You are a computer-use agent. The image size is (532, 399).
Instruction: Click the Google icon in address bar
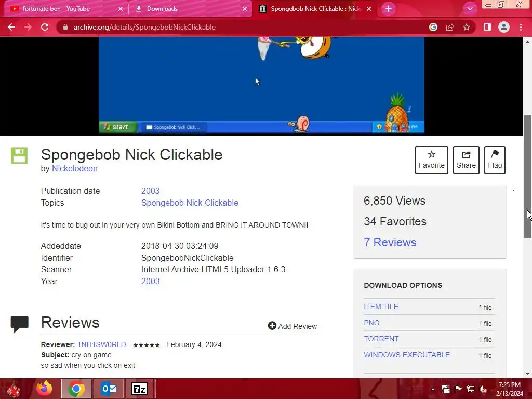click(x=433, y=27)
